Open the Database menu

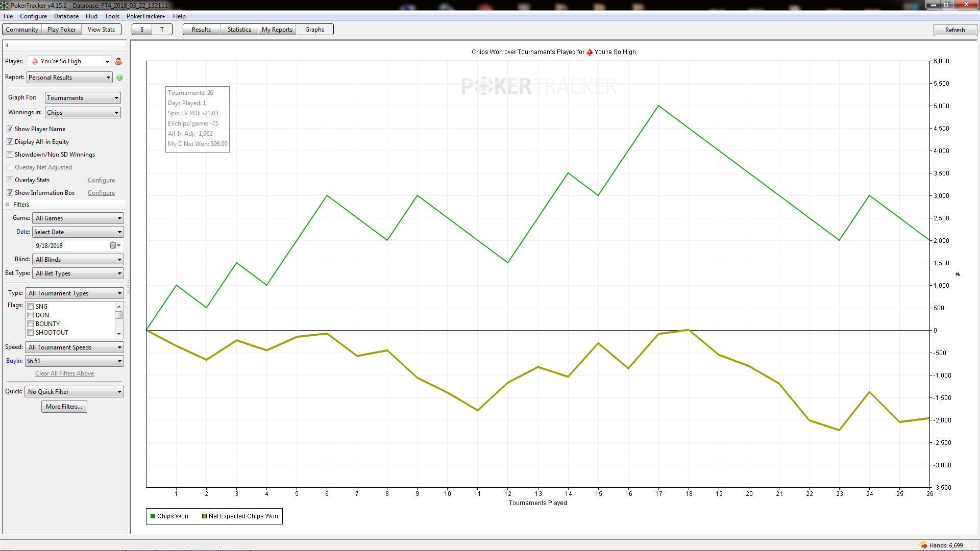(x=66, y=16)
